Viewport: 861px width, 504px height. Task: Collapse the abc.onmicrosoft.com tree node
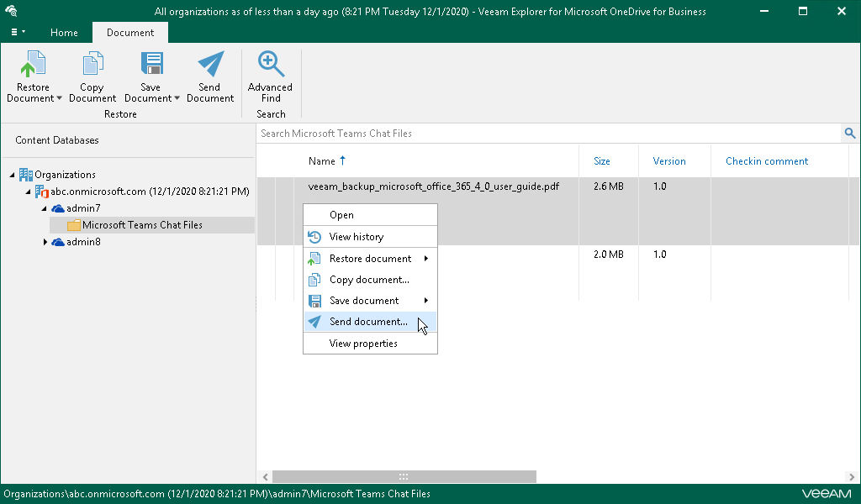(x=28, y=192)
